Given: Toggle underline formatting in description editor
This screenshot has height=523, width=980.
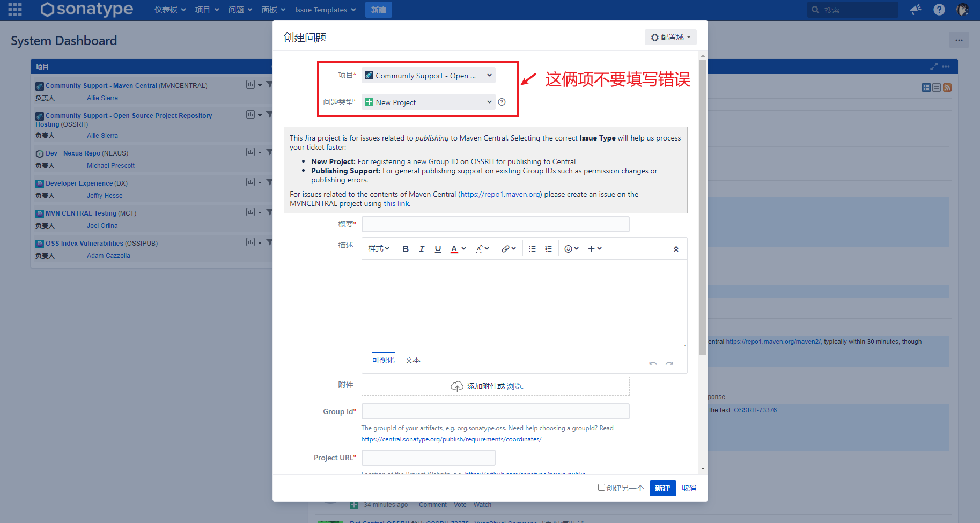Looking at the screenshot, I should coord(438,249).
